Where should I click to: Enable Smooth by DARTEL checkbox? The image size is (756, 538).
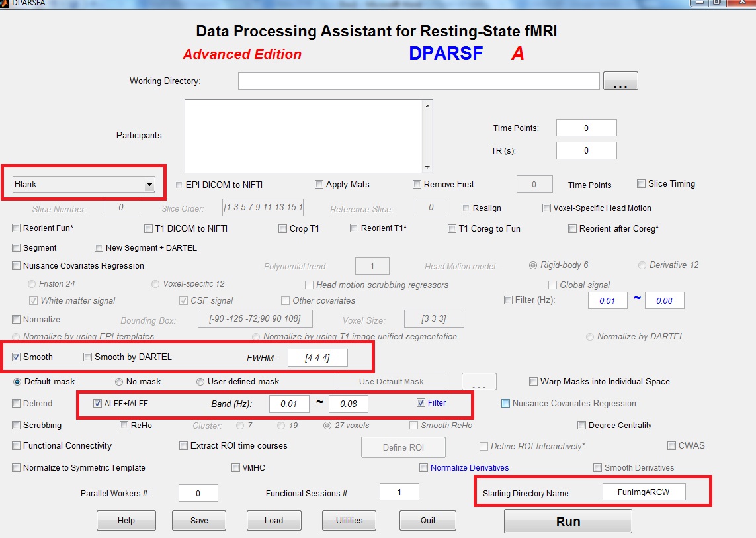[87, 357]
